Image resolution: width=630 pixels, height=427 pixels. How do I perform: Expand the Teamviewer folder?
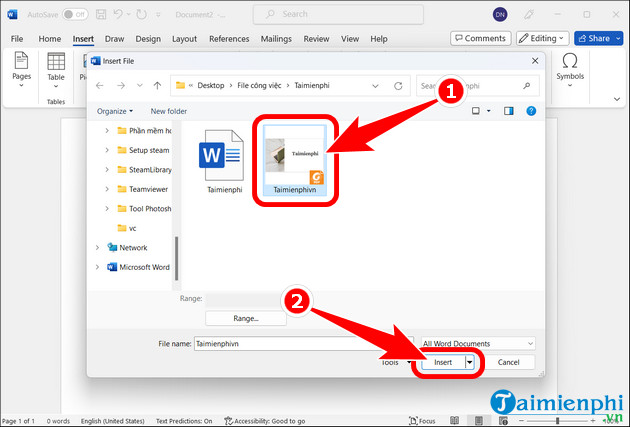click(107, 189)
